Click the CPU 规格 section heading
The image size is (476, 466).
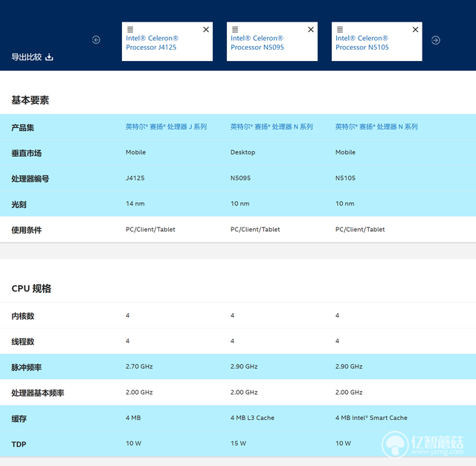tap(31, 288)
